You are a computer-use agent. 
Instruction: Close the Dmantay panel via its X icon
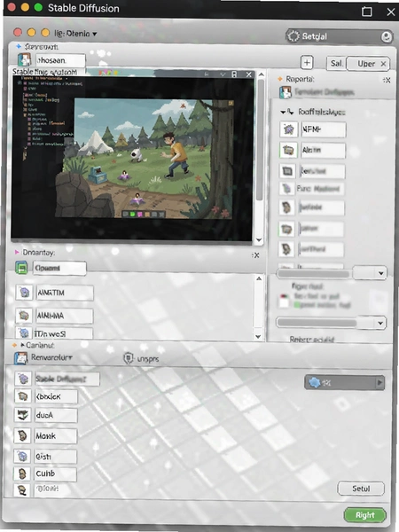point(256,255)
